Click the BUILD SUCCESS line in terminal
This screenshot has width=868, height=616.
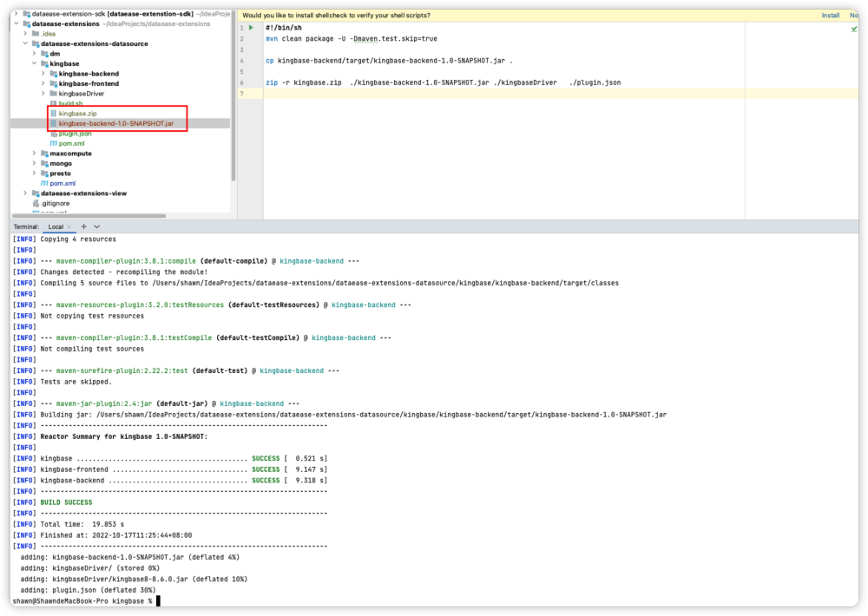click(x=67, y=502)
